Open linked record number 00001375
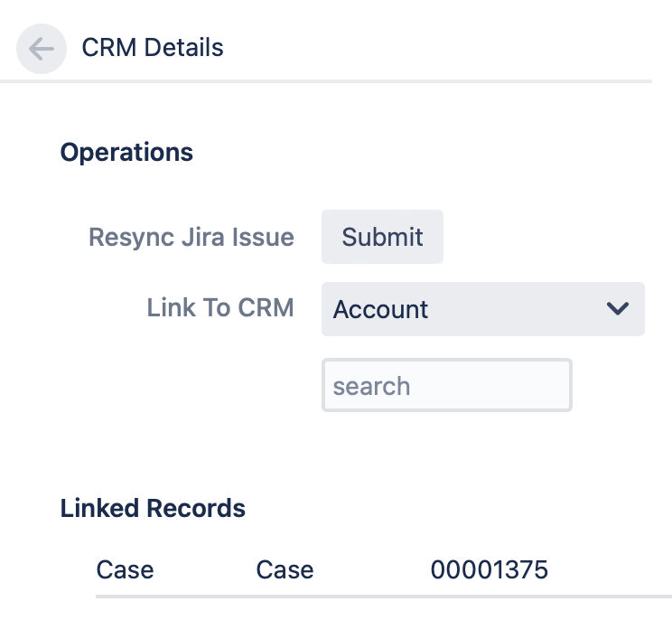Image resolution: width=672 pixels, height=620 pixels. point(489,569)
